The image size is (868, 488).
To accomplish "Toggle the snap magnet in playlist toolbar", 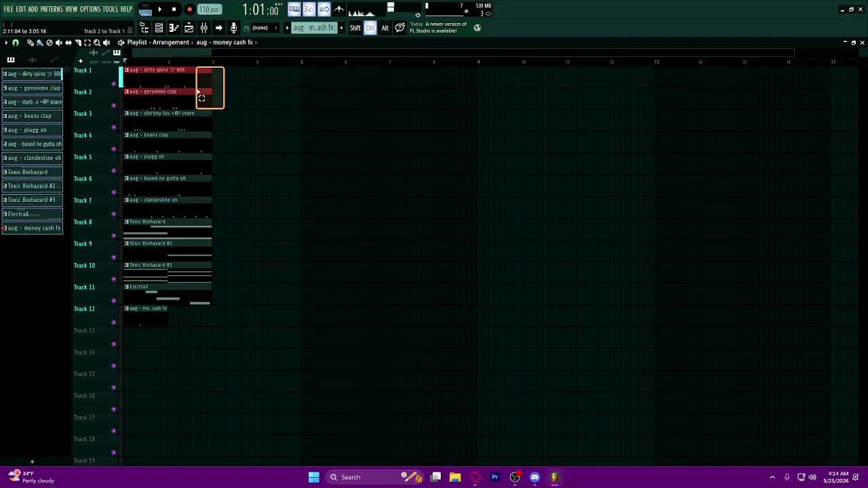I will pos(16,43).
